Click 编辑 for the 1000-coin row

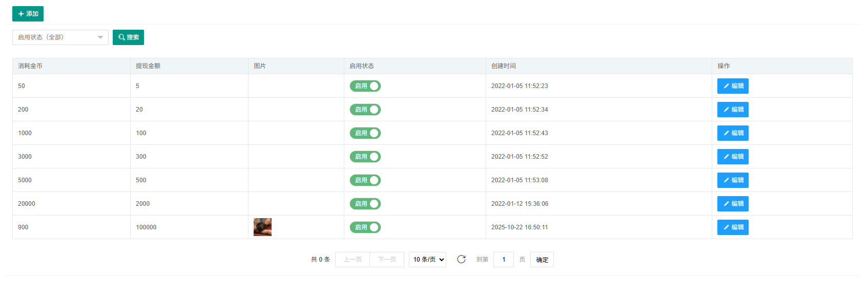[732, 133]
